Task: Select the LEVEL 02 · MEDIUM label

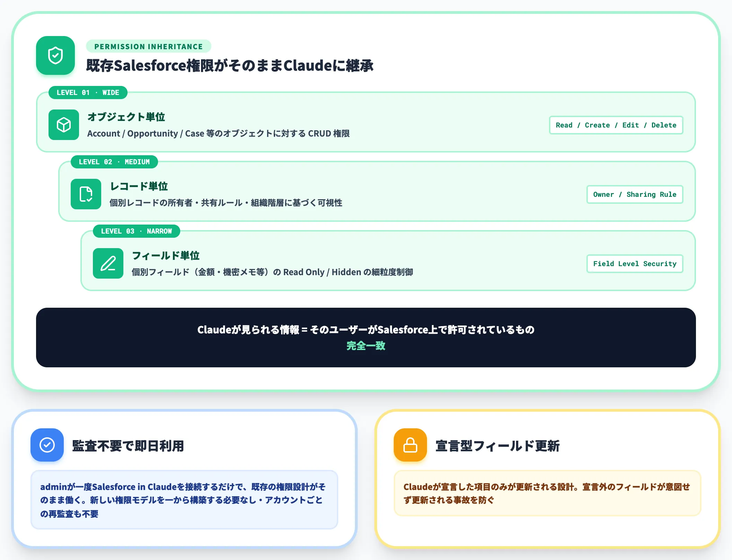Action: tap(114, 162)
